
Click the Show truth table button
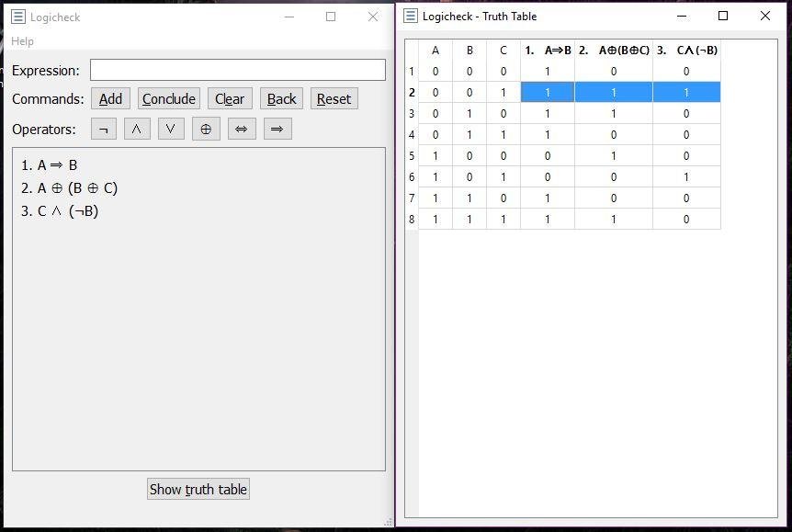coord(198,489)
